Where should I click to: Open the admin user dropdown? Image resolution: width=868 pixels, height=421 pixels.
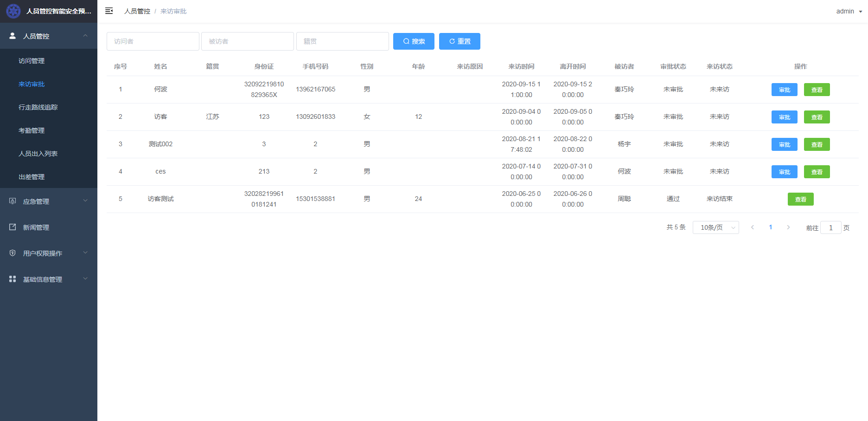[x=849, y=11]
